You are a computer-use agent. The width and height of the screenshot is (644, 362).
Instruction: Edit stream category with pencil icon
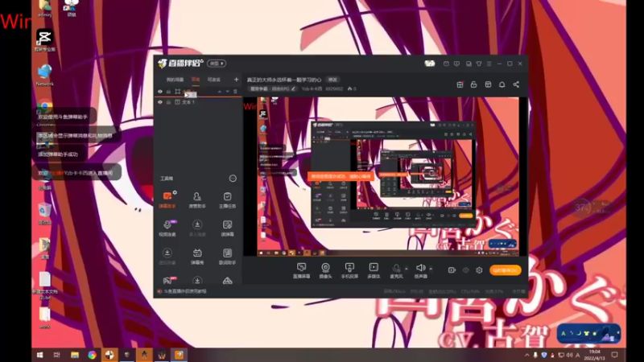coord(293,88)
